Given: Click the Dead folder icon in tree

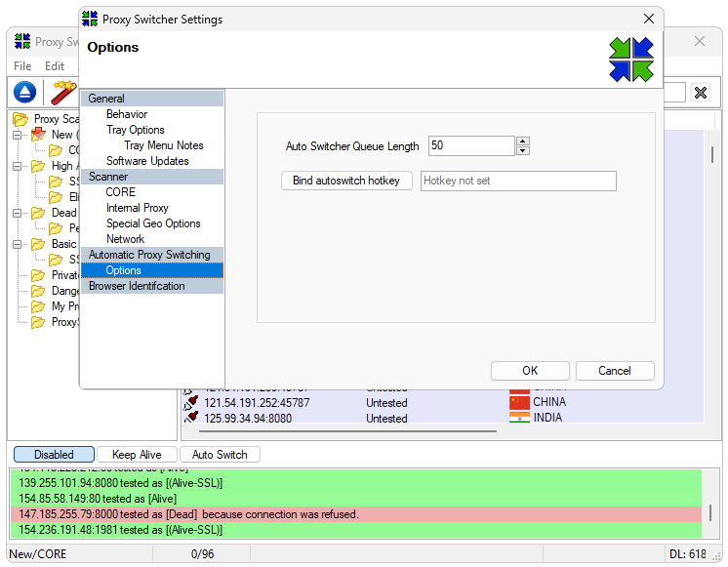Looking at the screenshot, I should [x=38, y=213].
